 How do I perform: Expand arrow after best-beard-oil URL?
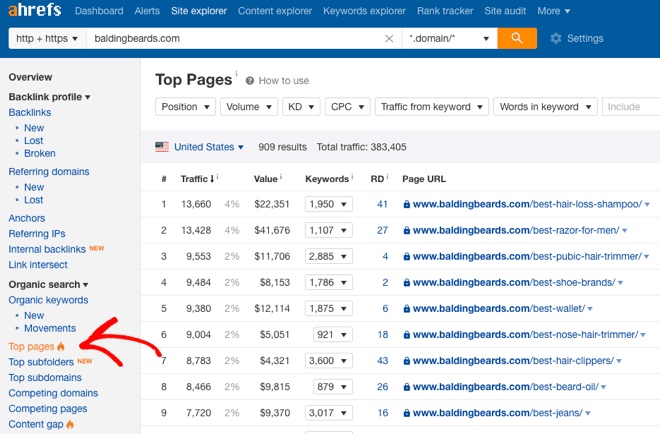coord(603,387)
